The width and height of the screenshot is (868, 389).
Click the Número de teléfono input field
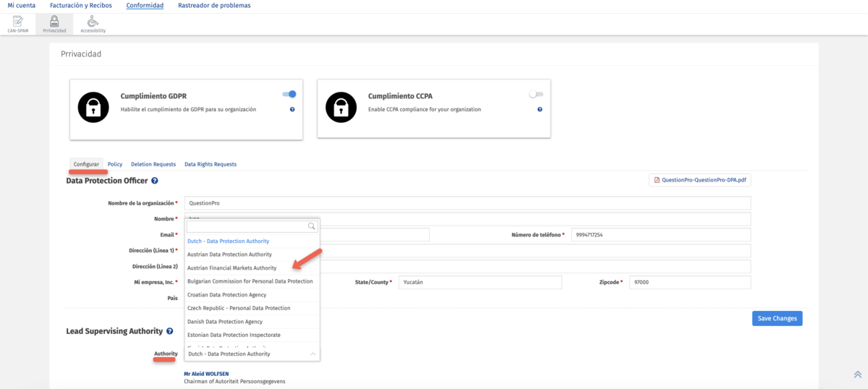pyautogui.click(x=660, y=235)
